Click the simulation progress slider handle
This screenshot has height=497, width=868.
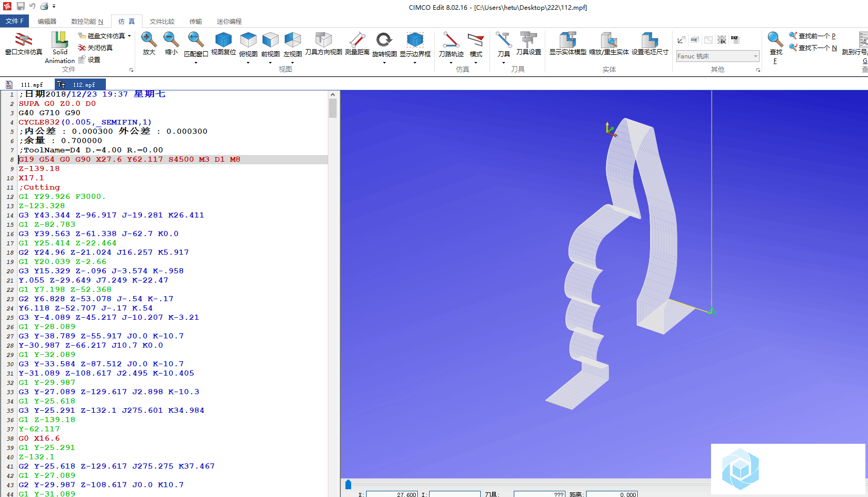pyautogui.click(x=348, y=484)
